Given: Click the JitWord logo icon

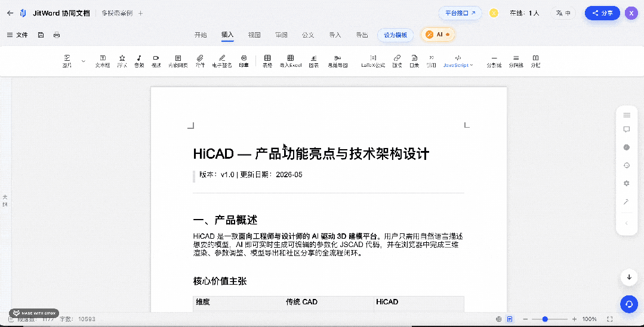Looking at the screenshot, I should point(23,13).
